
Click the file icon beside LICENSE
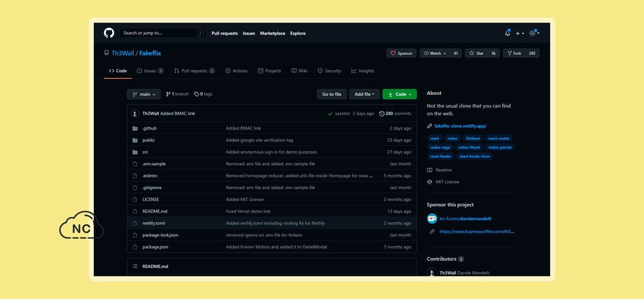[135, 200]
